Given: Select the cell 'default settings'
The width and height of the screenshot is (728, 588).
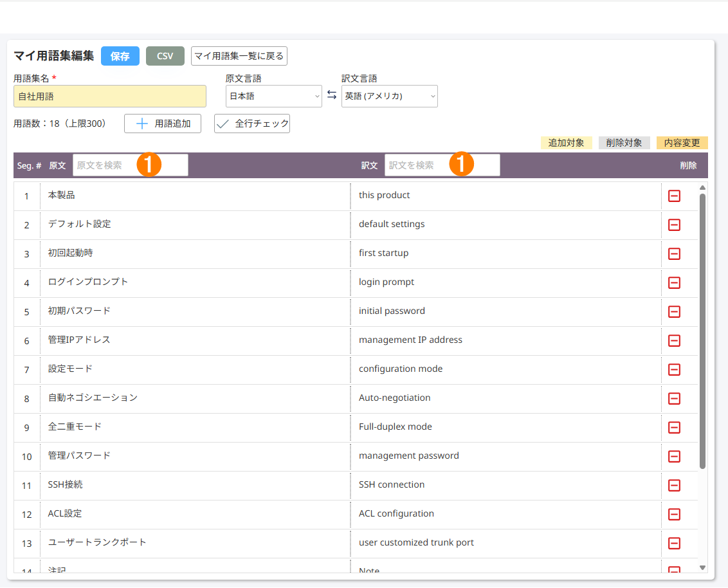Looking at the screenshot, I should [506, 225].
